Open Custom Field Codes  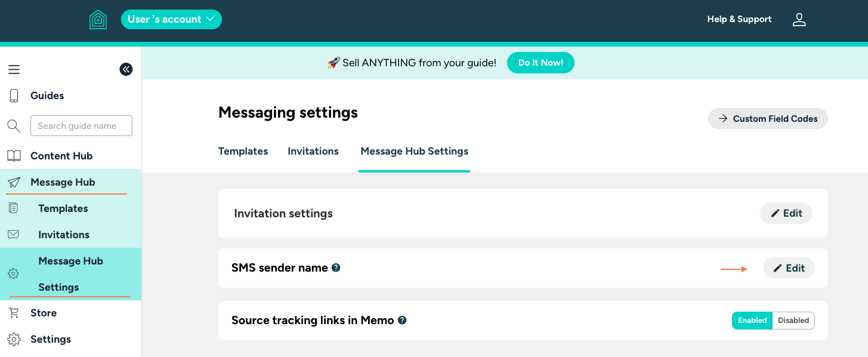pos(768,119)
